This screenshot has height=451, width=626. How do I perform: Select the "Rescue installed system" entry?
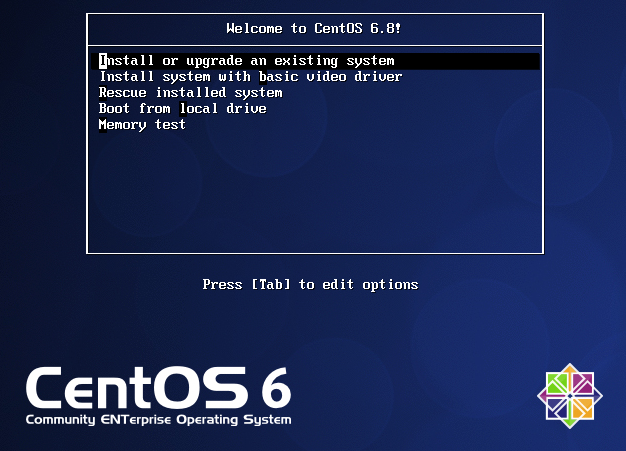pyautogui.click(x=191, y=93)
